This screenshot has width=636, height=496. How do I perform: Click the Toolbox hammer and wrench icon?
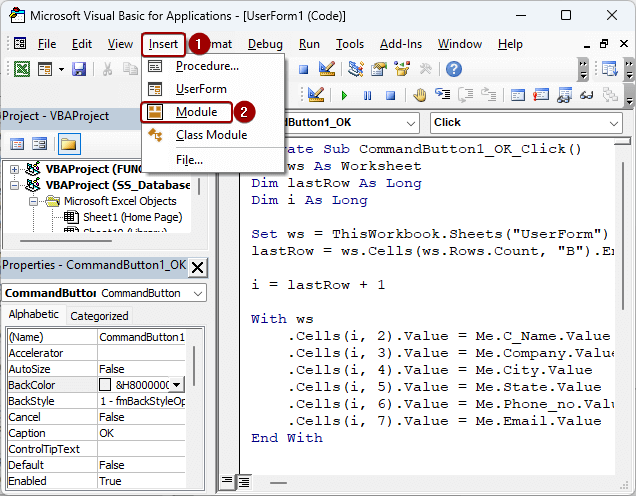[425, 69]
